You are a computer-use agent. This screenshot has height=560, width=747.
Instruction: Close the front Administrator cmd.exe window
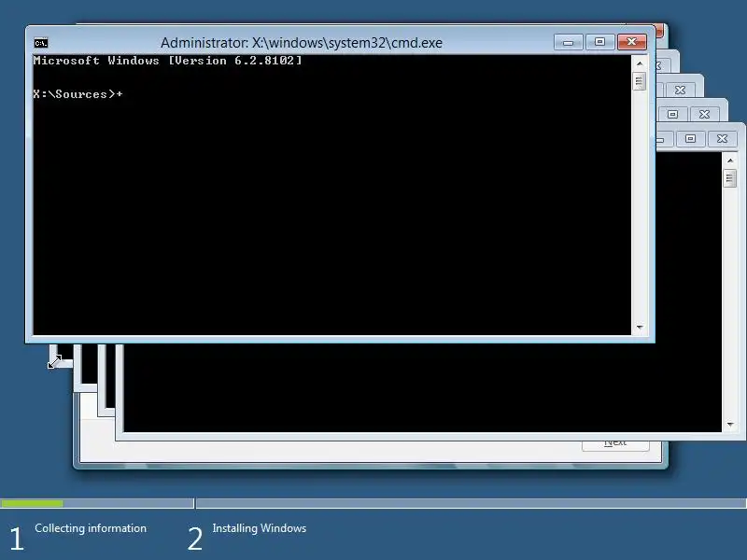tap(632, 42)
